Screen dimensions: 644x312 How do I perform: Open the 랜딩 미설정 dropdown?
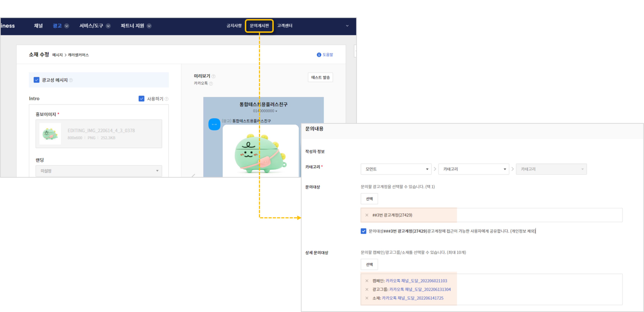[99, 171]
